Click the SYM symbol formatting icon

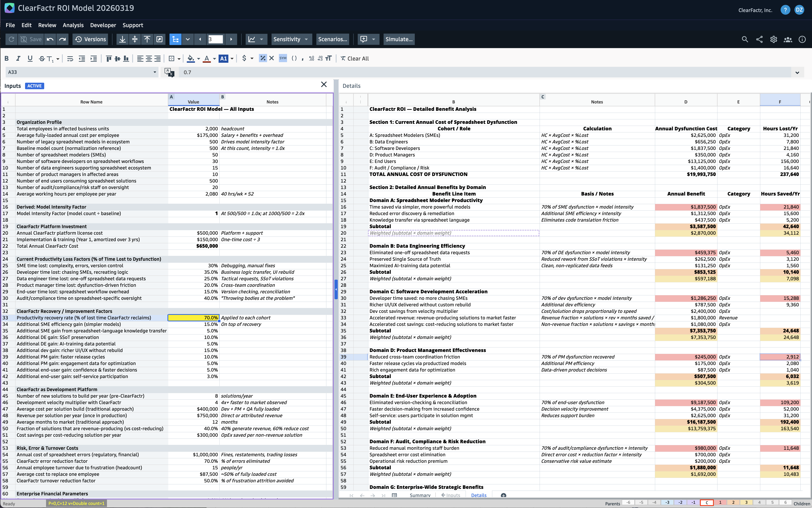(x=283, y=58)
